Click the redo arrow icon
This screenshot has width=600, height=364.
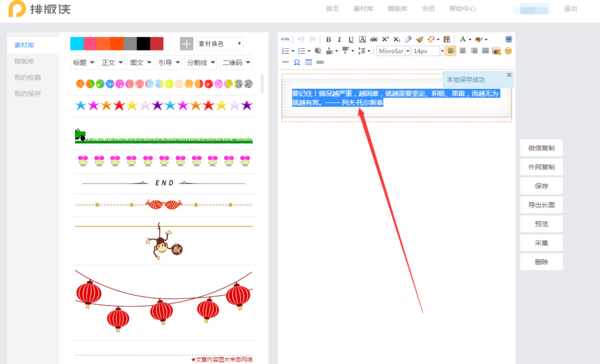click(x=313, y=39)
